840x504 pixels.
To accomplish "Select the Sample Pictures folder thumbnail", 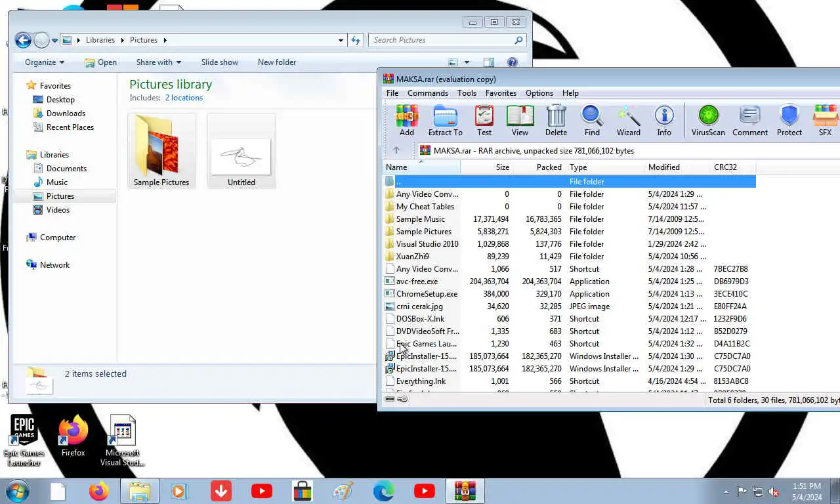I will [x=161, y=151].
